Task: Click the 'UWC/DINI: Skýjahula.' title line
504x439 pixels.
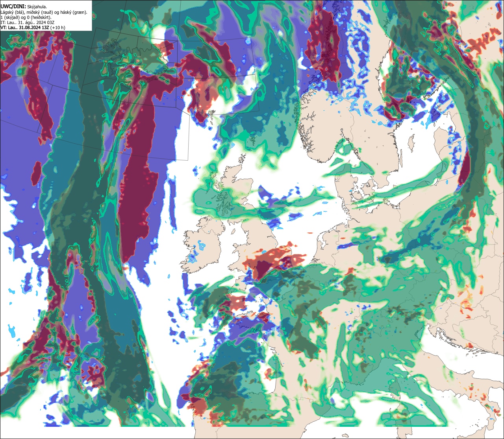Action: (24, 6)
